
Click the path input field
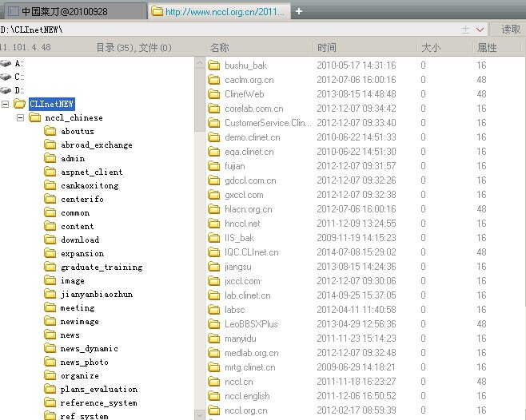[229, 30]
